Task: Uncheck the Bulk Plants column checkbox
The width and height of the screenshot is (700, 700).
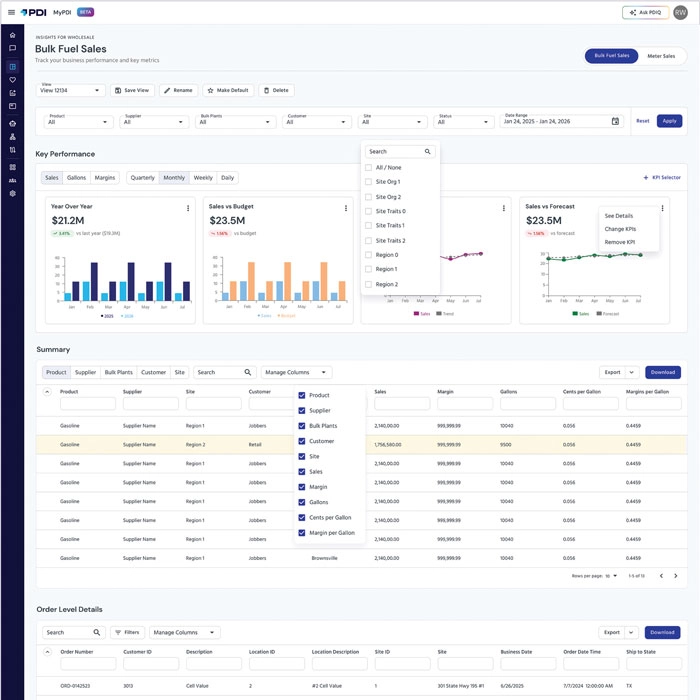Action: [302, 425]
